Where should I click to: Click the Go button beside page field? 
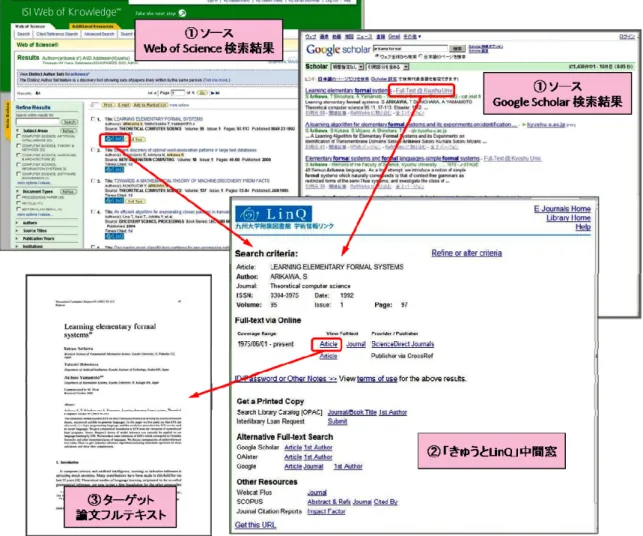[202, 93]
